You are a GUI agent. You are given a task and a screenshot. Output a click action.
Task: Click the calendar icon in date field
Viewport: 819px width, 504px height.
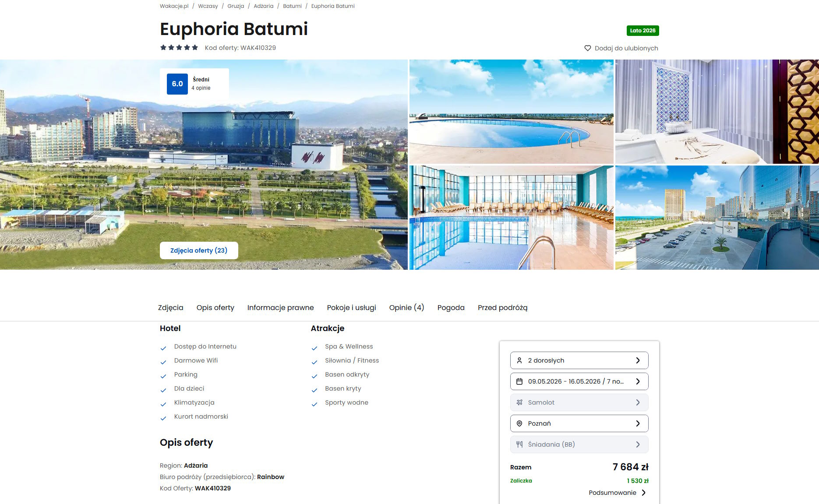click(x=519, y=381)
